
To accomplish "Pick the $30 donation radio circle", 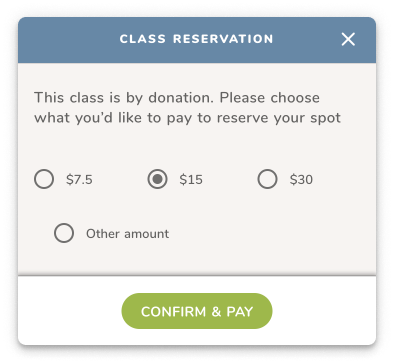I will coord(267,179).
